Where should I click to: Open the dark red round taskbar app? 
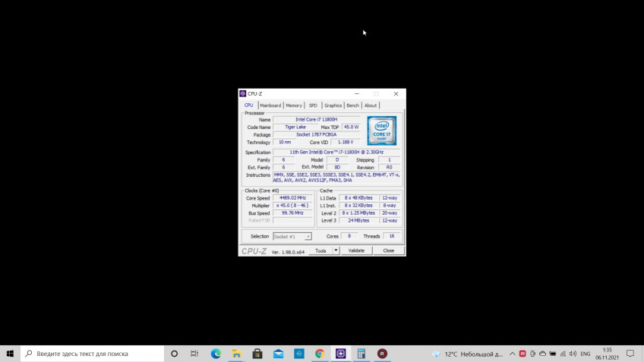pyautogui.click(x=382, y=354)
